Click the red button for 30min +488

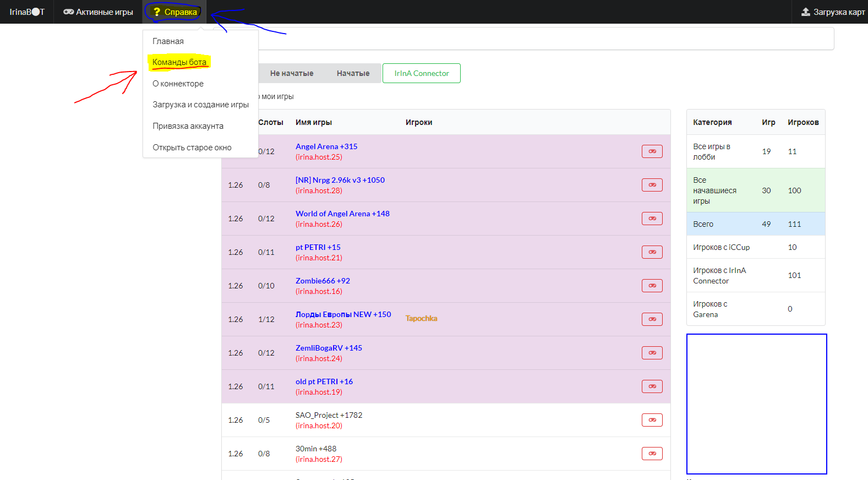coord(652,454)
